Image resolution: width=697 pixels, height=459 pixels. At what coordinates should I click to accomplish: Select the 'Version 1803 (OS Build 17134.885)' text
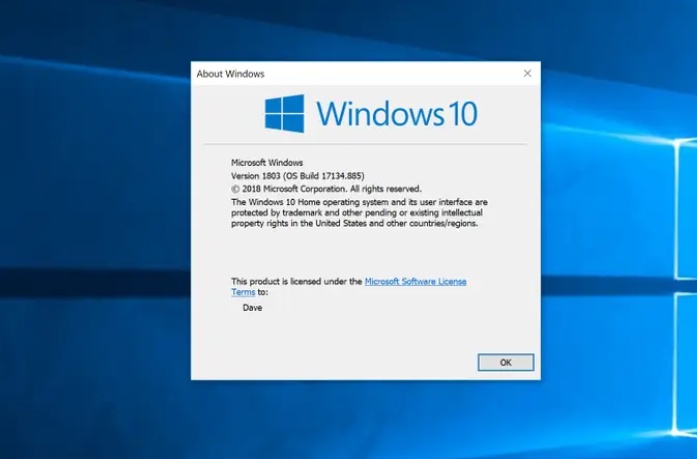(x=297, y=176)
